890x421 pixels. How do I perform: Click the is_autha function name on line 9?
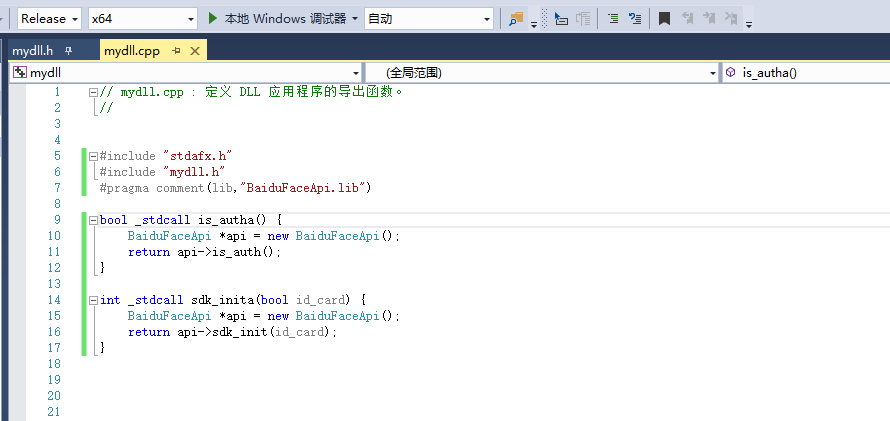click(x=225, y=220)
